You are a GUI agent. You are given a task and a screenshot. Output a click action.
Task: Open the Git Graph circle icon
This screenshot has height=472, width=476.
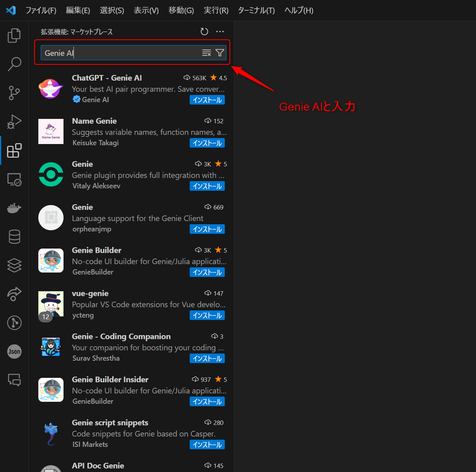pos(14,323)
